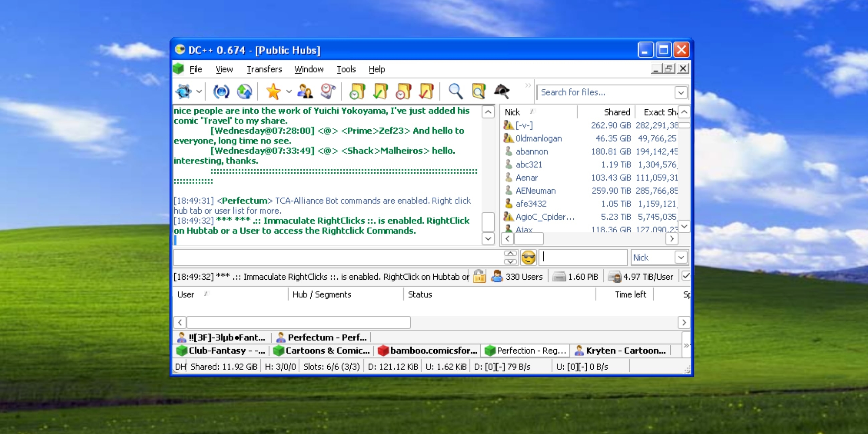The image size is (868, 434).
Task: Open Public Hubs with globe icon
Action: coord(184,92)
